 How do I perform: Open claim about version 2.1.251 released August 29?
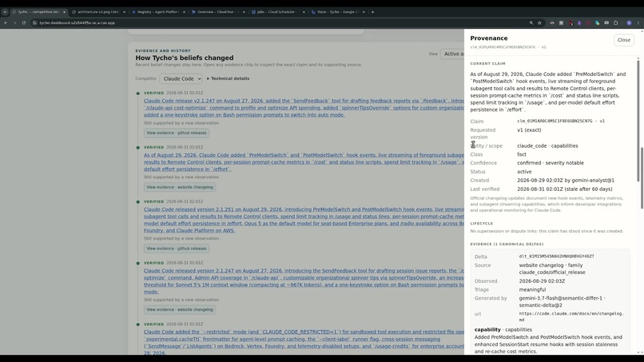[304, 220]
